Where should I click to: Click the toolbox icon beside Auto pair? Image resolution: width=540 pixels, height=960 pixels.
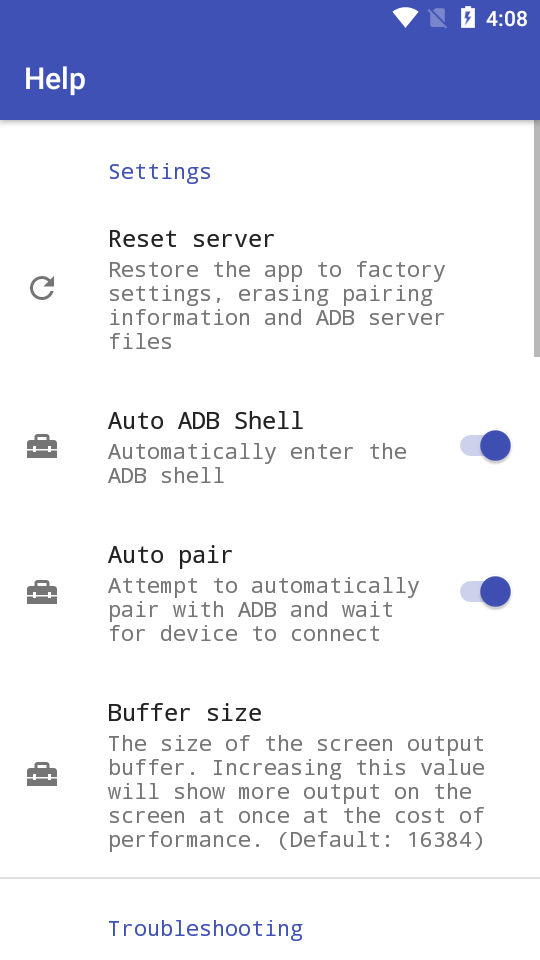tap(42, 592)
